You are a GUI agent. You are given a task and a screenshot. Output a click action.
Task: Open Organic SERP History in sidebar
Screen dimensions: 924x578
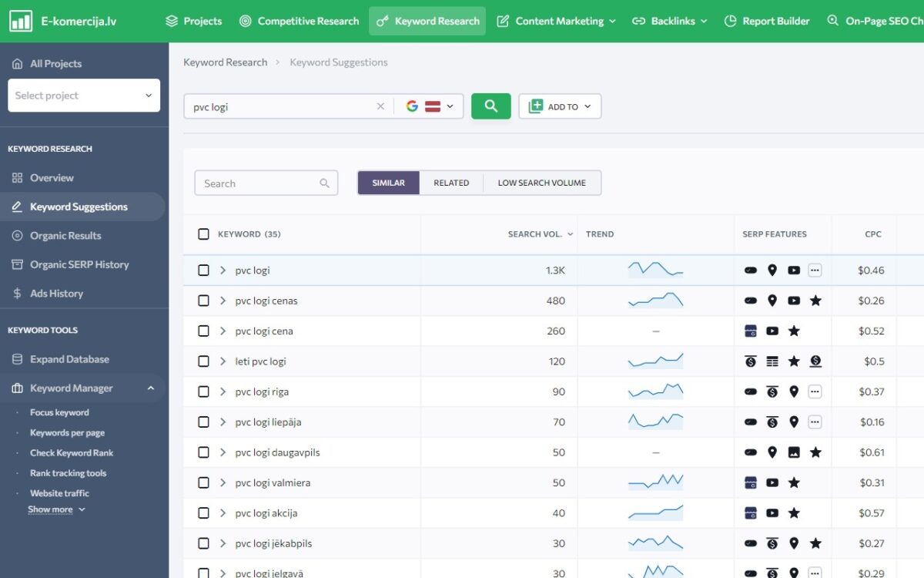(x=79, y=264)
